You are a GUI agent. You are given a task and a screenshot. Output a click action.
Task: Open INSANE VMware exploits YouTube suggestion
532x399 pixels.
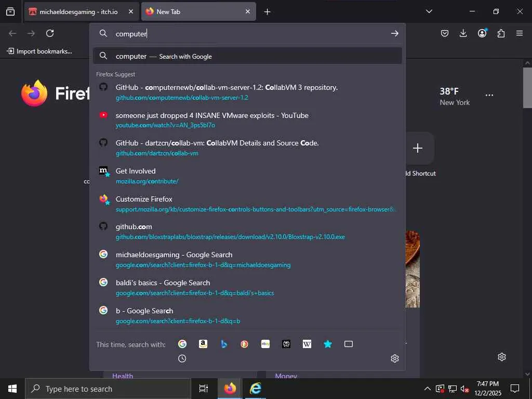247,120
